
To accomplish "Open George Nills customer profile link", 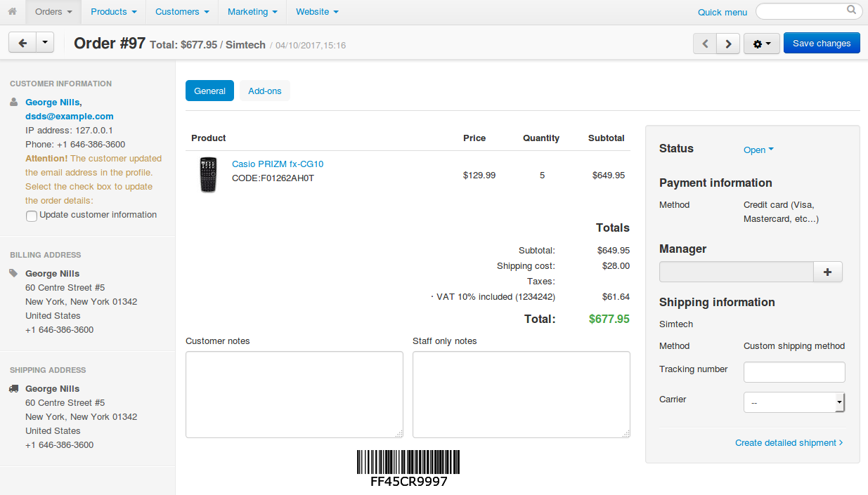I will (x=53, y=103).
